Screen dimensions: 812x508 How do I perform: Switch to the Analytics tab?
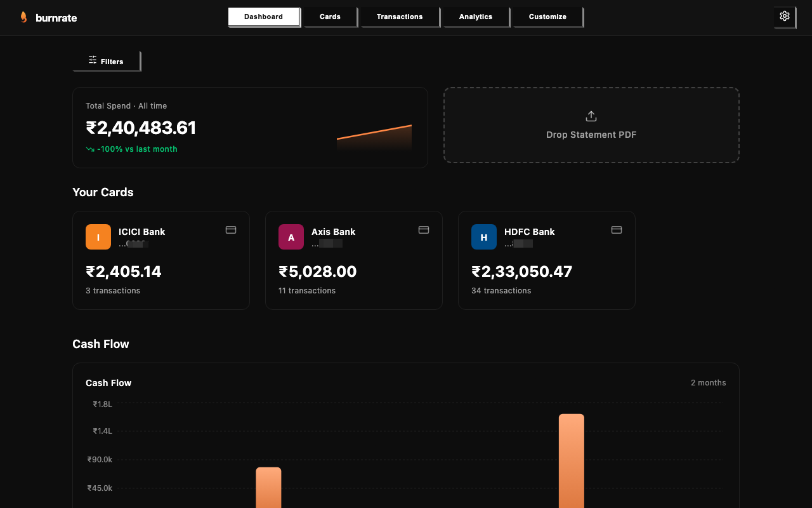[x=475, y=17]
